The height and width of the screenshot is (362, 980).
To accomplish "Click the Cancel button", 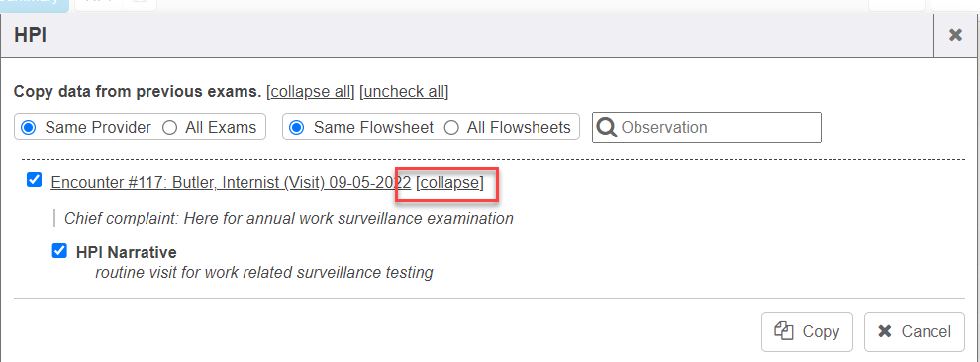I will (915, 331).
